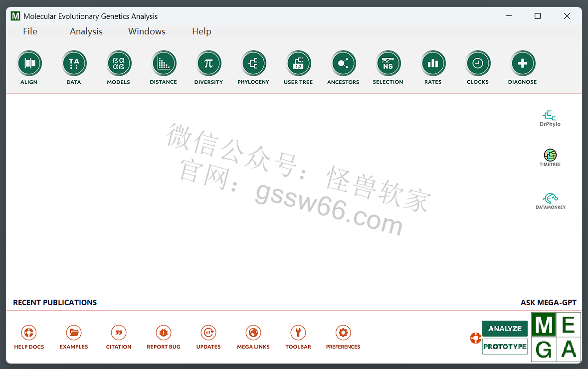Screen dimensions: 588x369
Task: Open the Help menu
Action: click(202, 31)
